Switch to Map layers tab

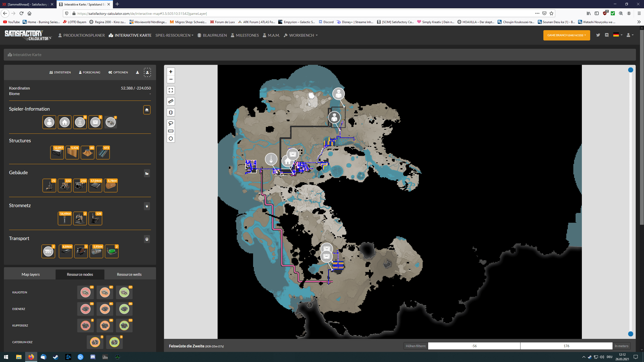point(31,274)
